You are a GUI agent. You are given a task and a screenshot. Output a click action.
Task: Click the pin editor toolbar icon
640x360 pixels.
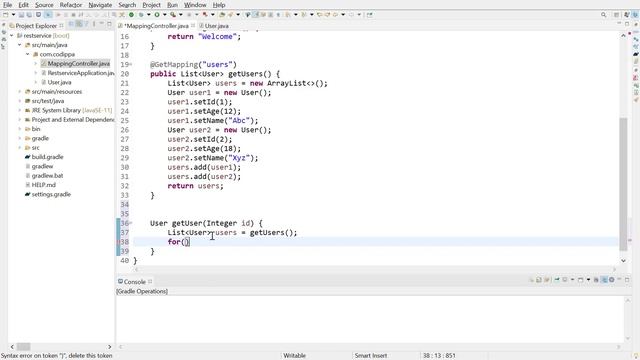369,15
